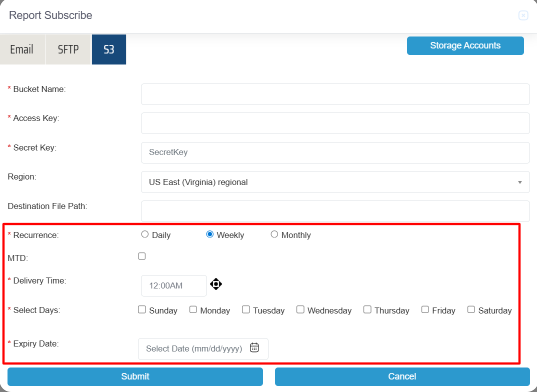Check the Tuesday checkbox
Viewport: 537px width, 392px height.
pos(246,309)
